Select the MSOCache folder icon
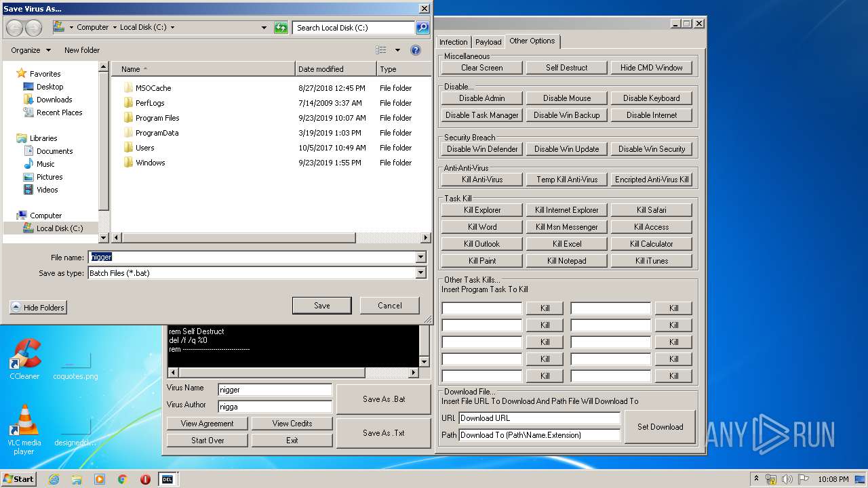The height and width of the screenshot is (488, 868). pos(128,88)
